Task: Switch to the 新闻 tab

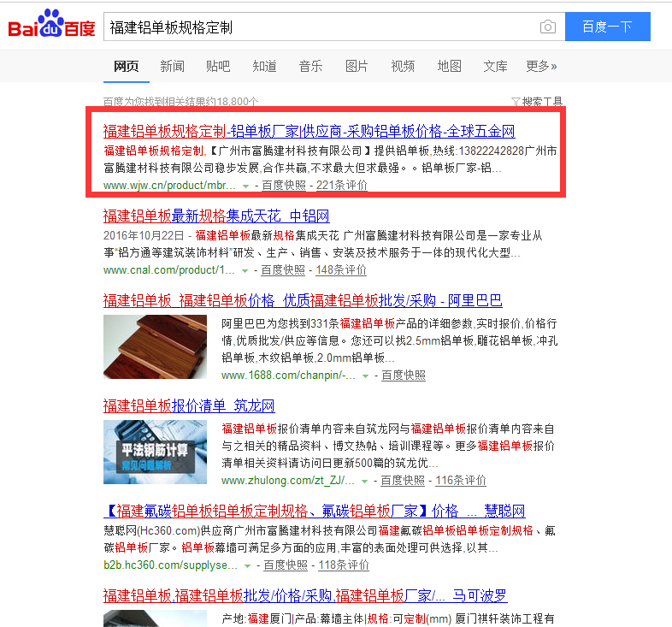Action: coord(173,66)
